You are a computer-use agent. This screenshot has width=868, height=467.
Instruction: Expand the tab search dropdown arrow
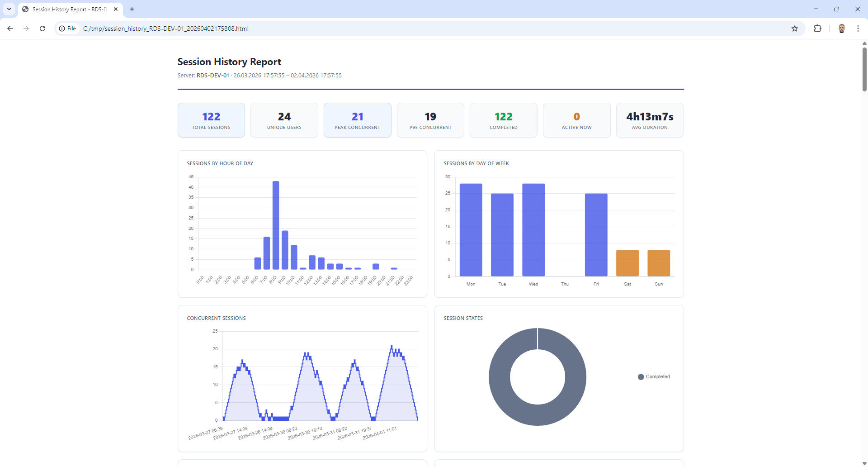coord(9,9)
